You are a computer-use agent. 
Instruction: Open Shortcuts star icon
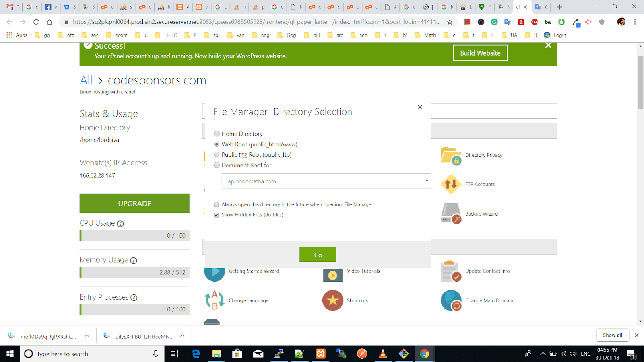click(x=333, y=300)
